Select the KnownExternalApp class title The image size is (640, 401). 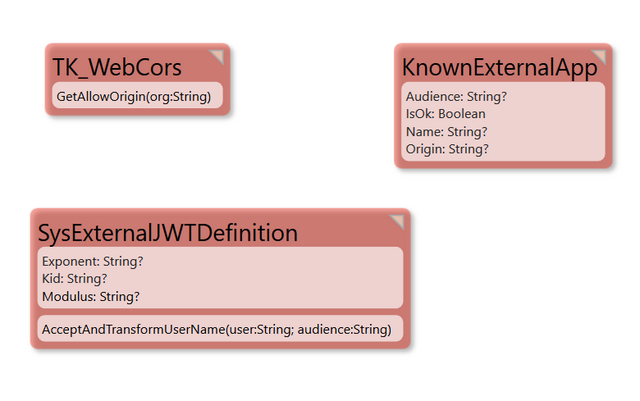point(499,68)
